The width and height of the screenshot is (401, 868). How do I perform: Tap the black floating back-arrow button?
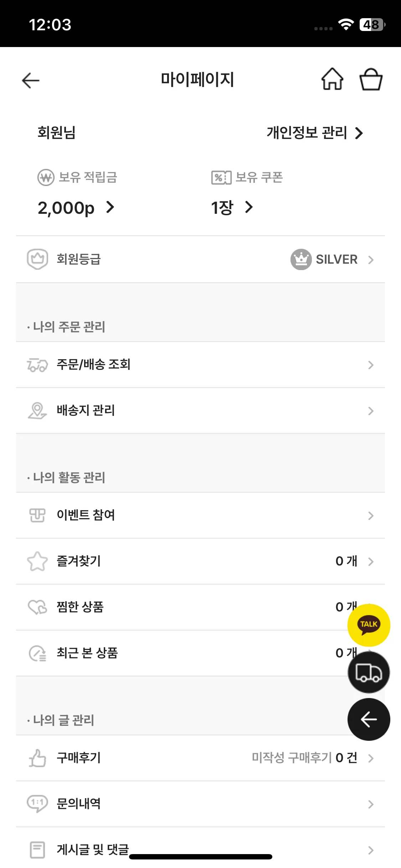(x=369, y=719)
